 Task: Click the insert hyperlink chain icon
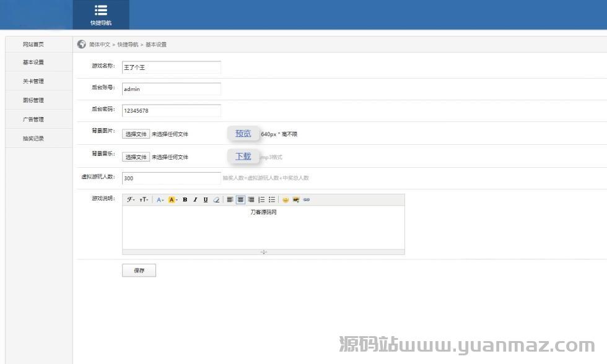[307, 200]
